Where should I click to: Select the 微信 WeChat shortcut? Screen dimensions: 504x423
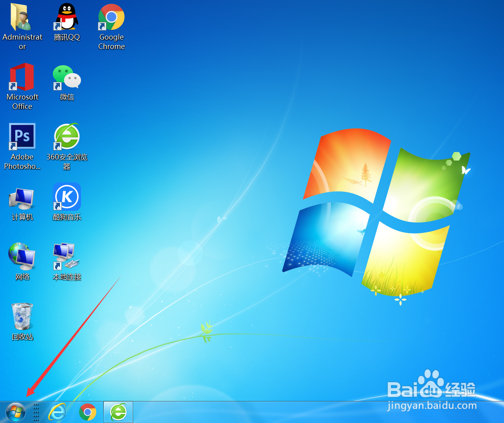67,77
